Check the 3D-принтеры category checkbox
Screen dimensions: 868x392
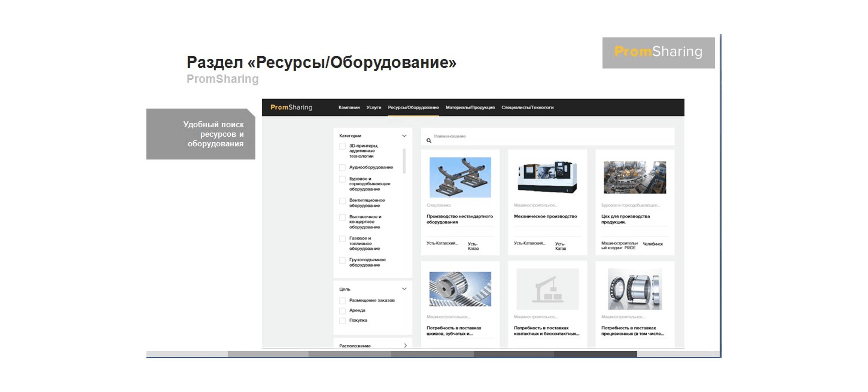point(342,146)
